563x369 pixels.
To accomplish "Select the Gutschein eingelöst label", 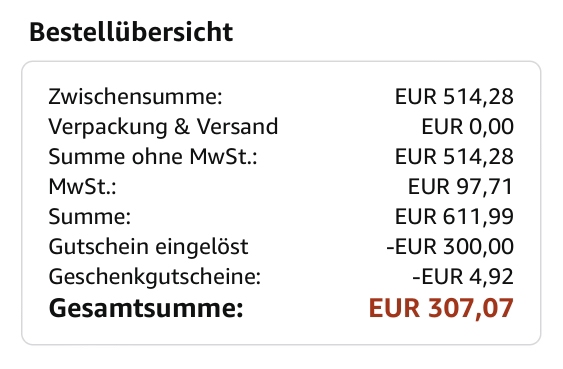I will coord(148,247).
